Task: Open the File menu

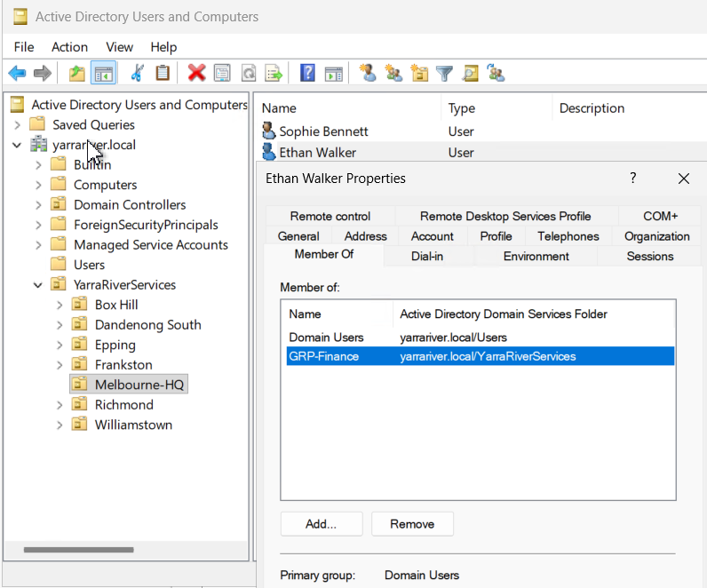Action: (x=24, y=47)
